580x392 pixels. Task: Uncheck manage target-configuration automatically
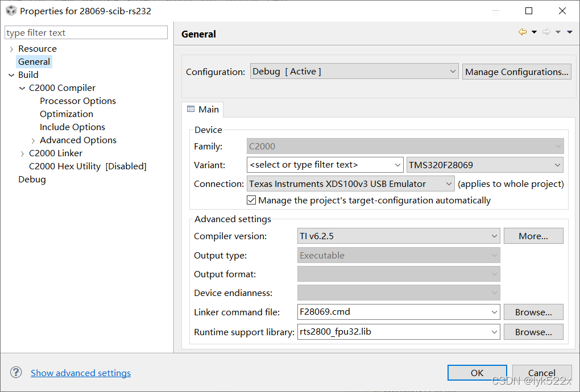(x=251, y=200)
